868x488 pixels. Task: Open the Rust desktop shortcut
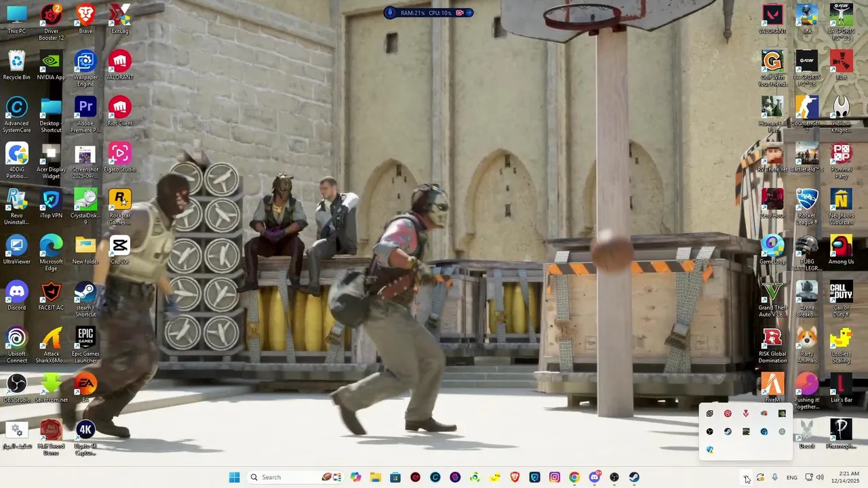click(841, 65)
